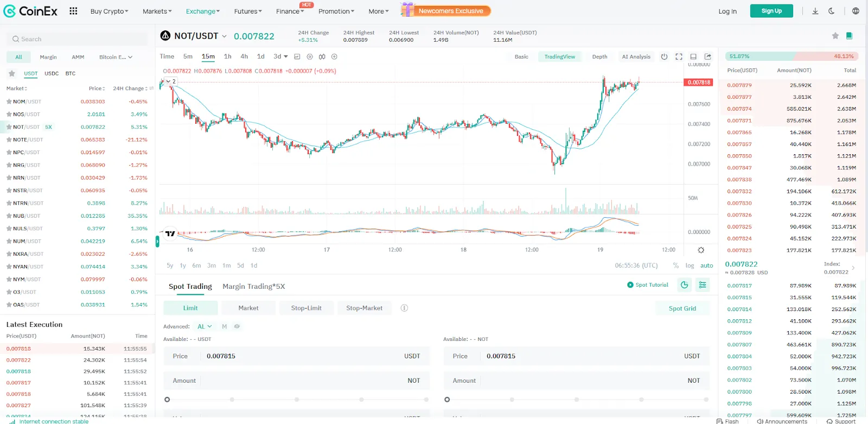Click the Log In link
This screenshot has width=868, height=424.
click(727, 11)
